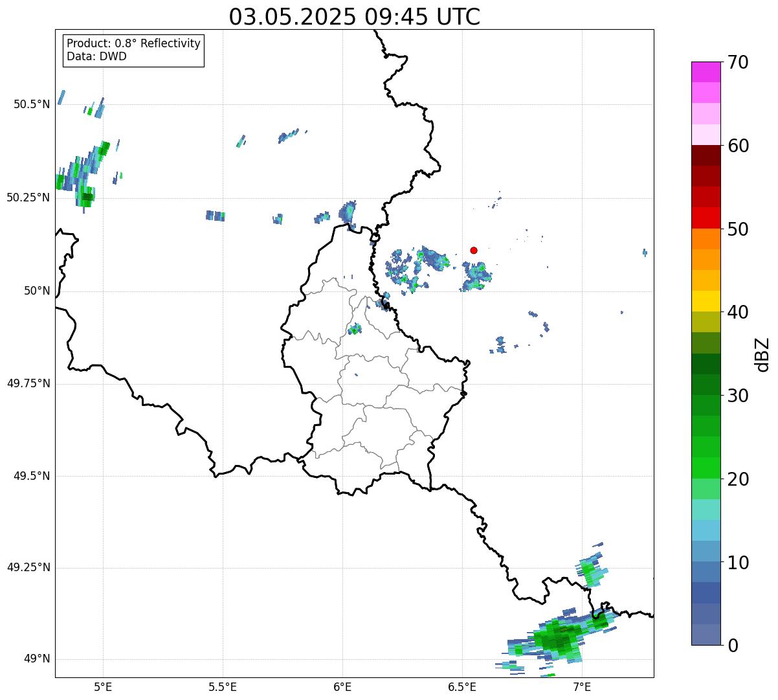Screen dimensions: 778x700
Task: Click the 50.25°N latitude label
Action: (28, 198)
